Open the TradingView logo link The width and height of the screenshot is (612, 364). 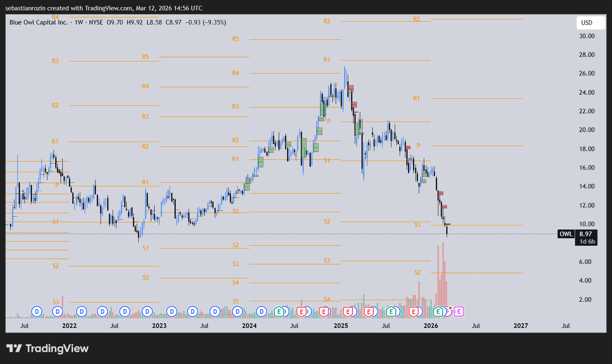click(x=47, y=348)
